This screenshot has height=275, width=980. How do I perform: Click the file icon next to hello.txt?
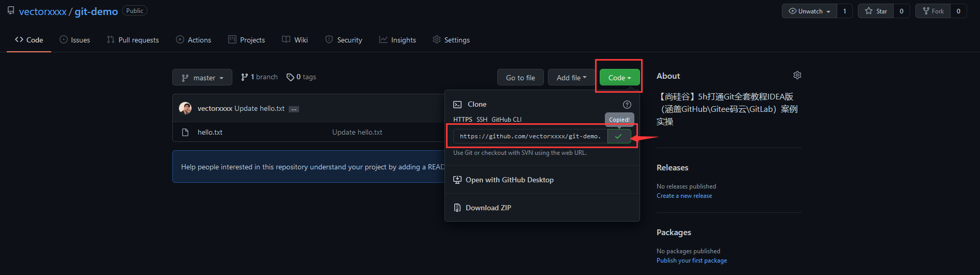[x=185, y=133]
